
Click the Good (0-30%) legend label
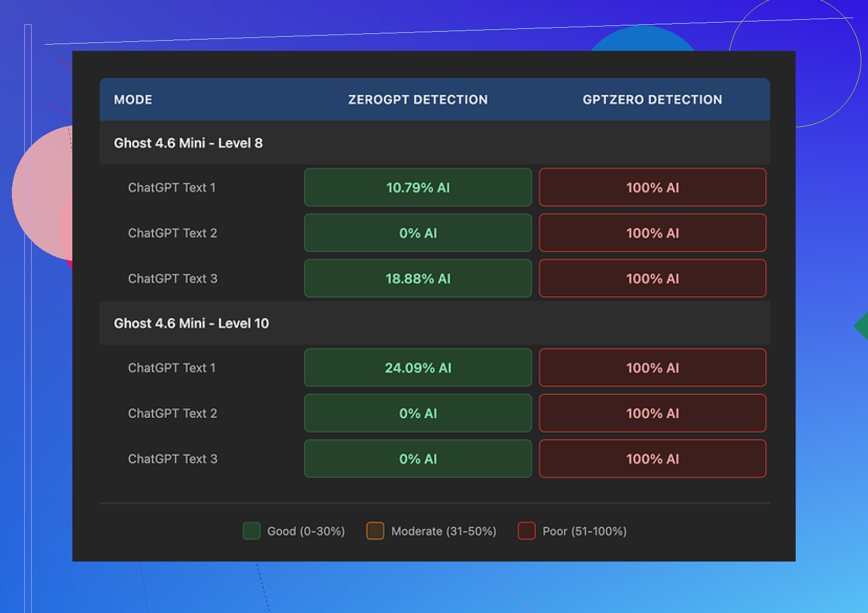(x=306, y=532)
